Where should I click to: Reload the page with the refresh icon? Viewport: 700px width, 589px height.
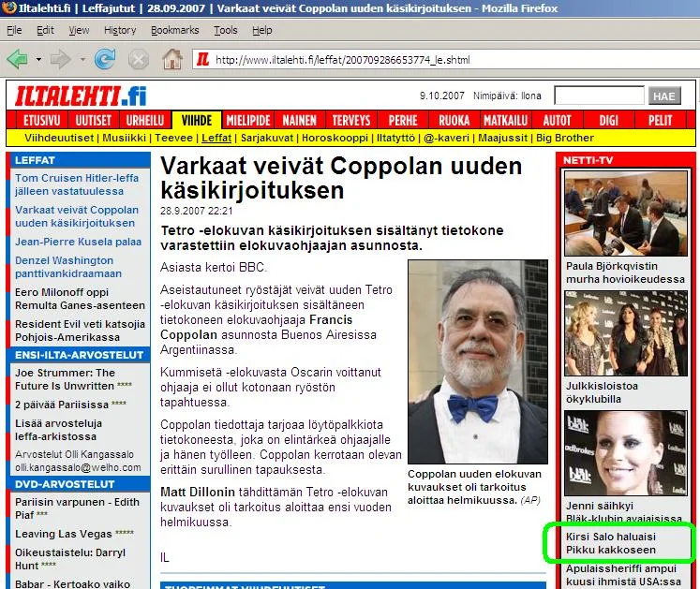pos(105,60)
